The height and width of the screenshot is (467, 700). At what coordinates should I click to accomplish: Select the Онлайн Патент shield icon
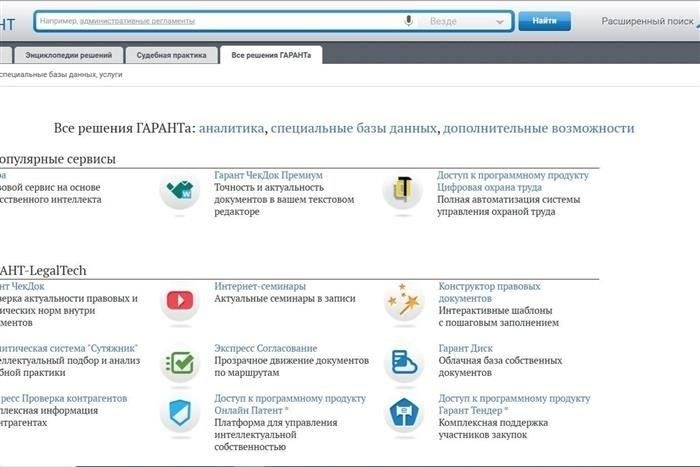click(180, 413)
